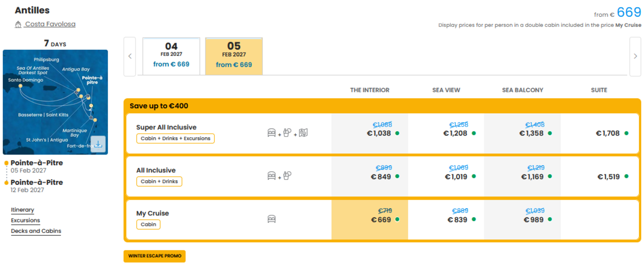Open the Decks and Cabins section

pos(36,231)
